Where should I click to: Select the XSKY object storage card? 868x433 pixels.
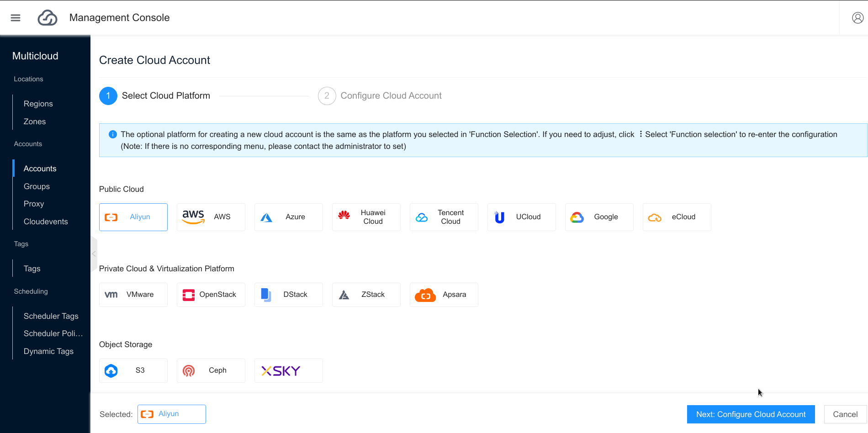(x=289, y=370)
